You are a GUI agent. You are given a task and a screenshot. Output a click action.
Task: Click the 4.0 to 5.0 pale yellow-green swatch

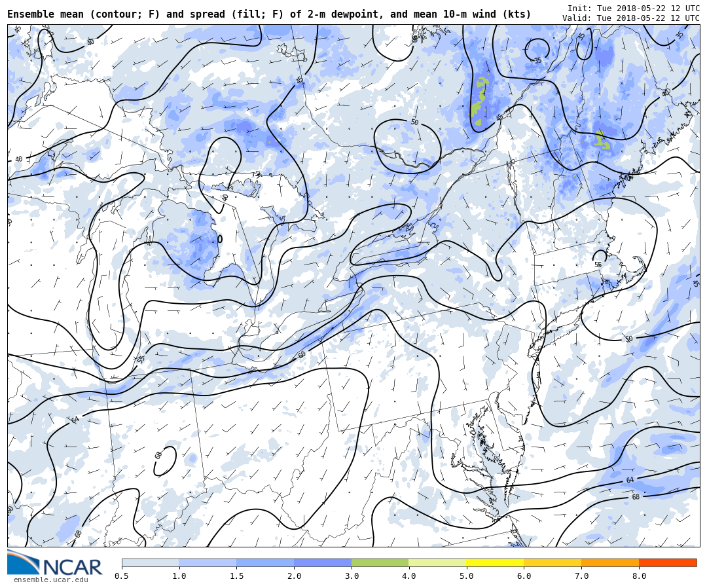[x=438, y=562]
